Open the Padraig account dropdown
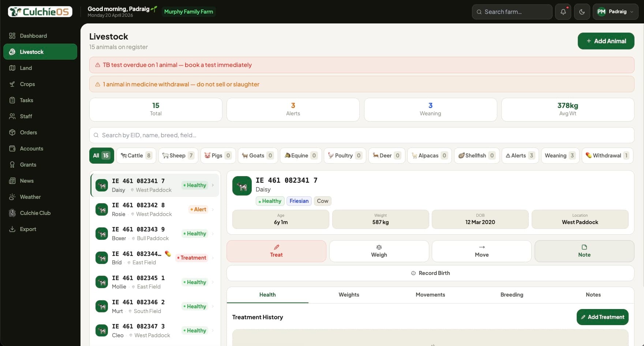 615,11
